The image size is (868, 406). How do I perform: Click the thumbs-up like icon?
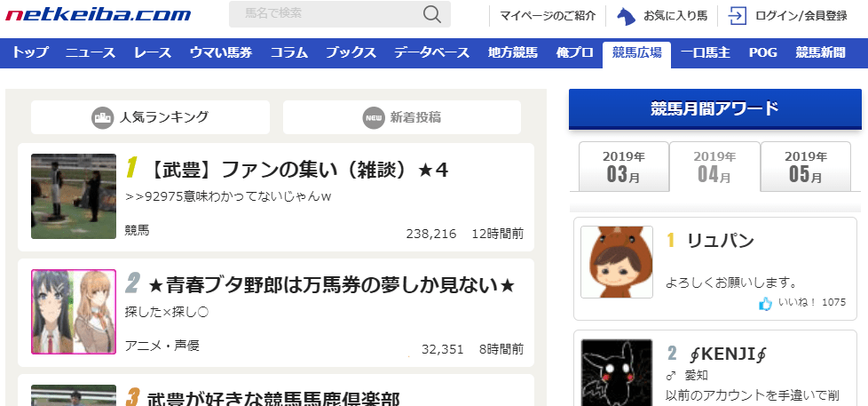(765, 304)
